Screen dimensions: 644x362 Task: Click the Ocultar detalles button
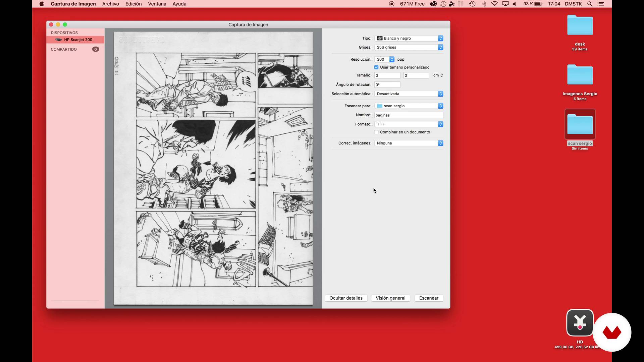346,298
